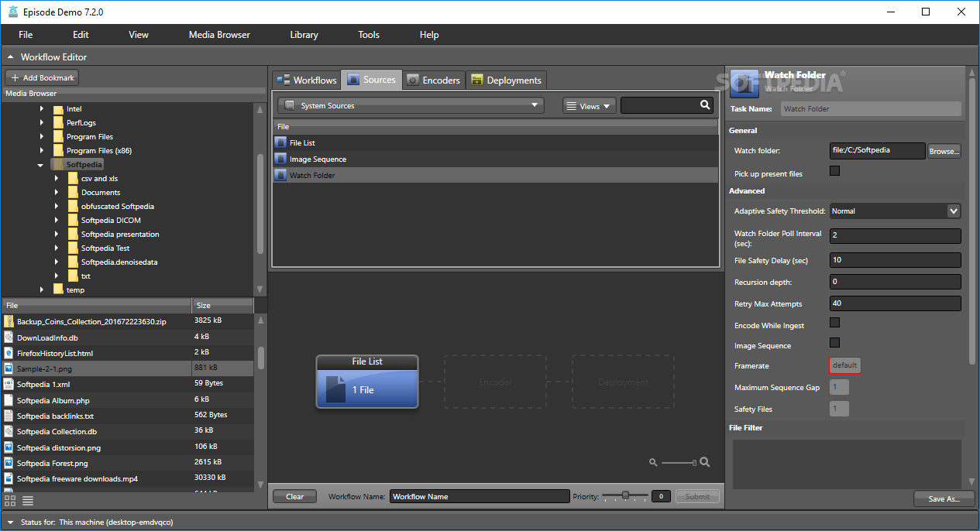
Task: Click the default Framerate button
Action: [844, 365]
